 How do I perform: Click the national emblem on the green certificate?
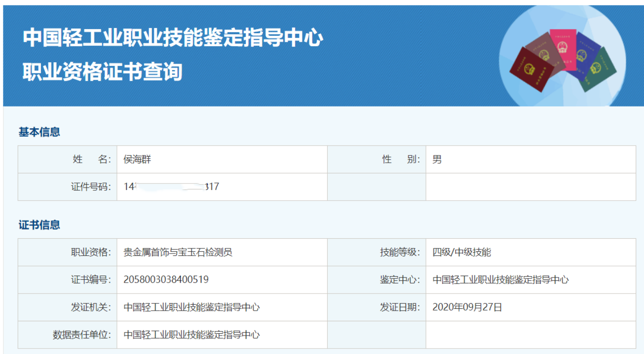596,67
